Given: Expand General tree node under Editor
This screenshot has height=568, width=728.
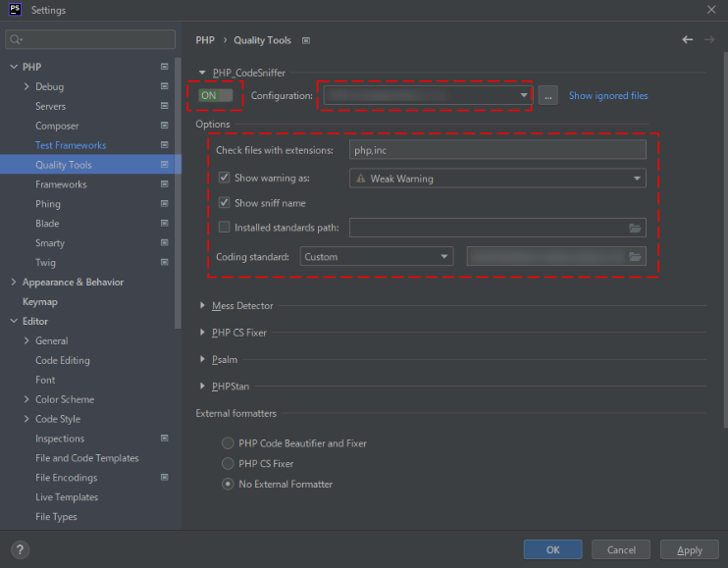Looking at the screenshot, I should tap(26, 340).
